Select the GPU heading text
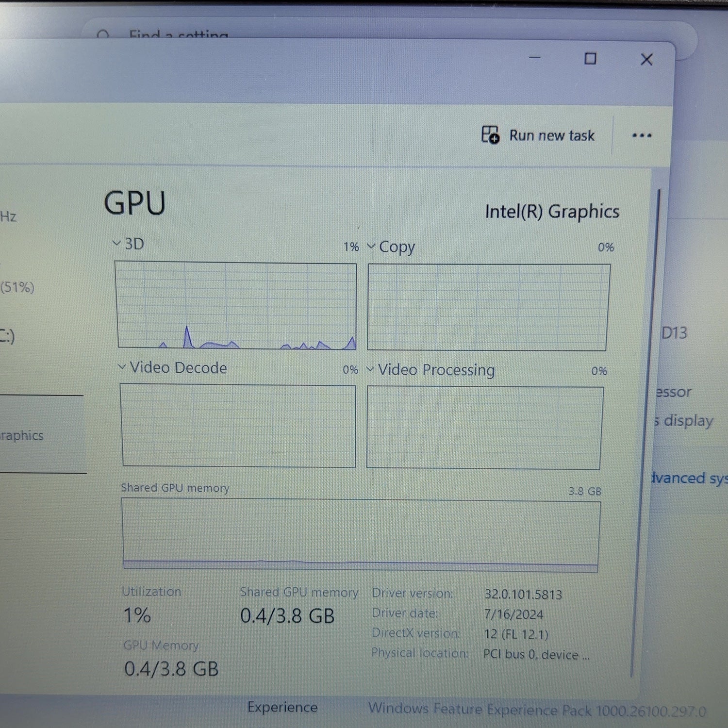Screen dimensions: 728x728 coord(134,203)
